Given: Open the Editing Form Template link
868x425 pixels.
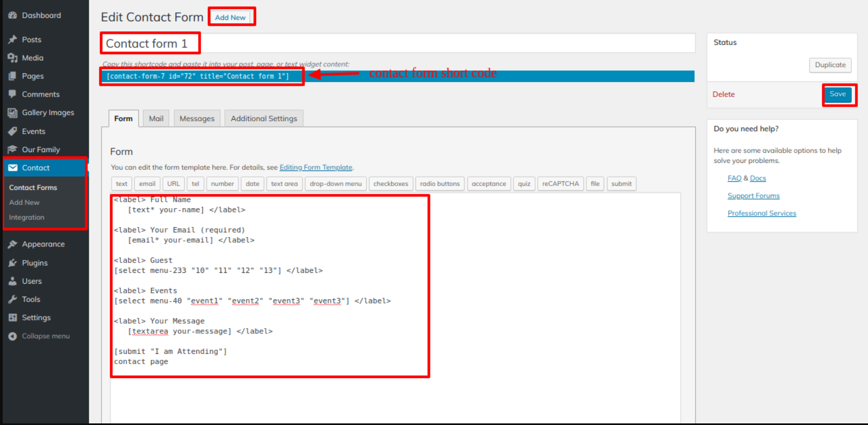Looking at the screenshot, I should pos(316,168).
